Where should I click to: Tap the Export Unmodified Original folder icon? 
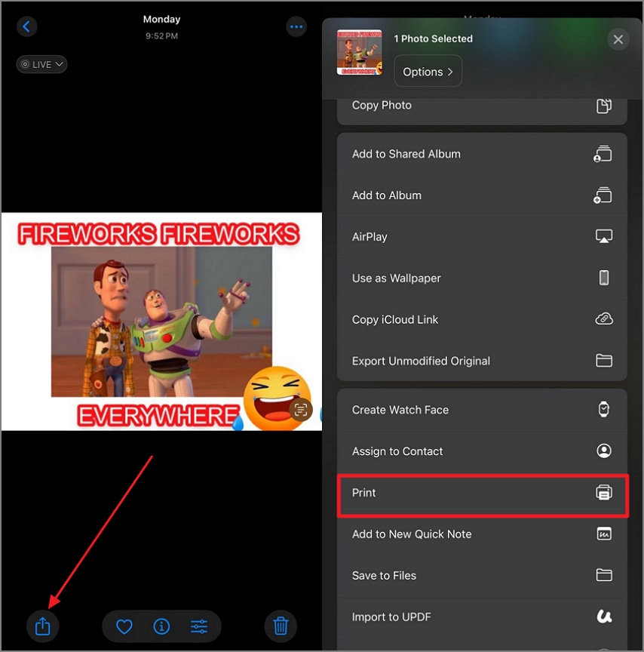pyautogui.click(x=604, y=361)
